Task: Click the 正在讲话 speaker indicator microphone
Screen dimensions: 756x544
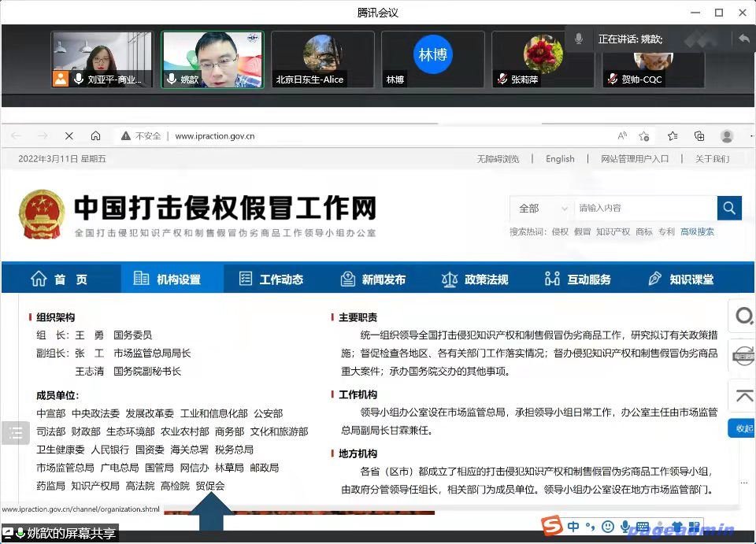Action: point(579,39)
